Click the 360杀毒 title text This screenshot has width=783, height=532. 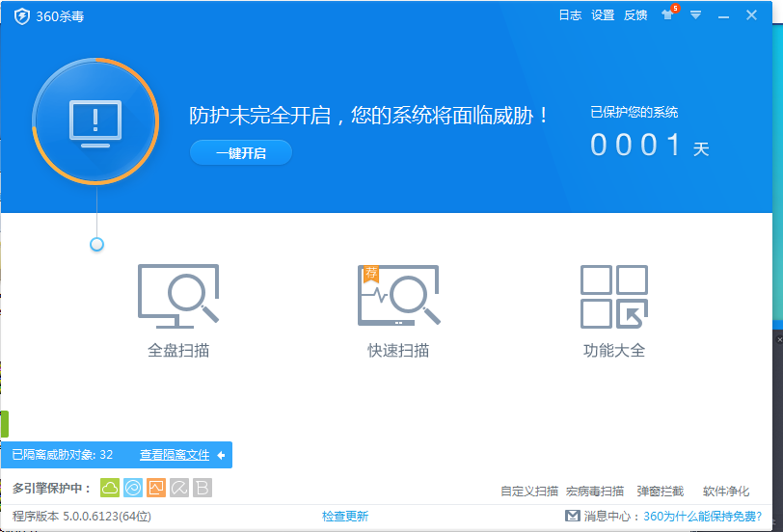pyautogui.click(x=60, y=16)
